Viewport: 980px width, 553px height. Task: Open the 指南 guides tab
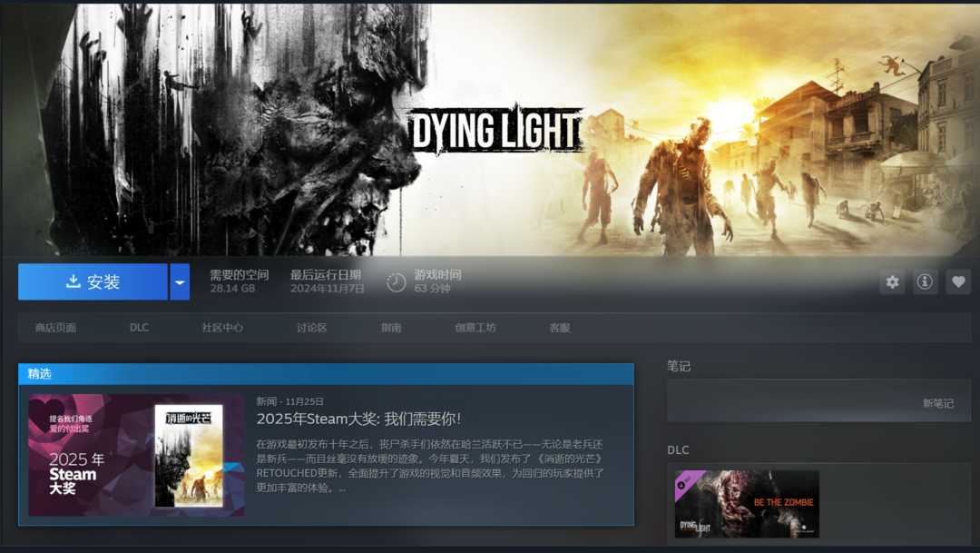391,328
